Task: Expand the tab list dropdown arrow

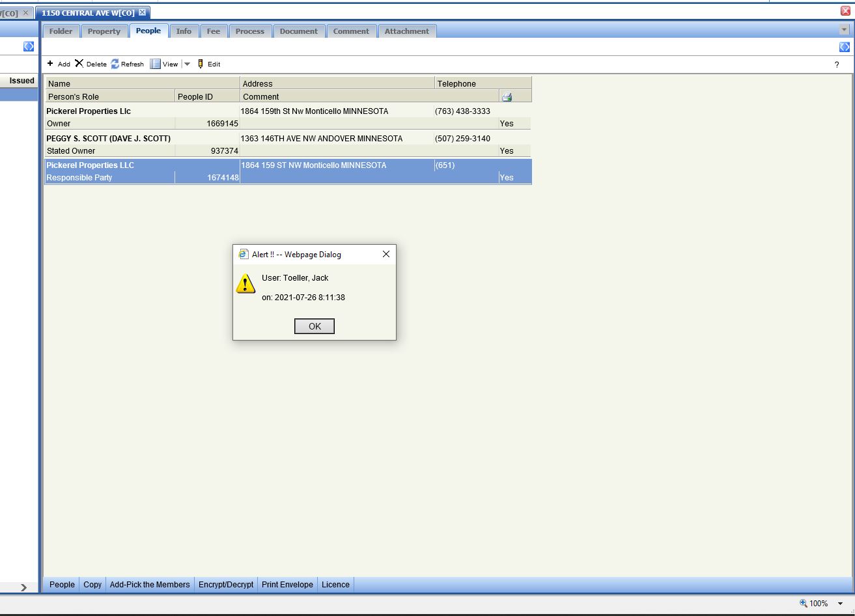Action: [844, 30]
